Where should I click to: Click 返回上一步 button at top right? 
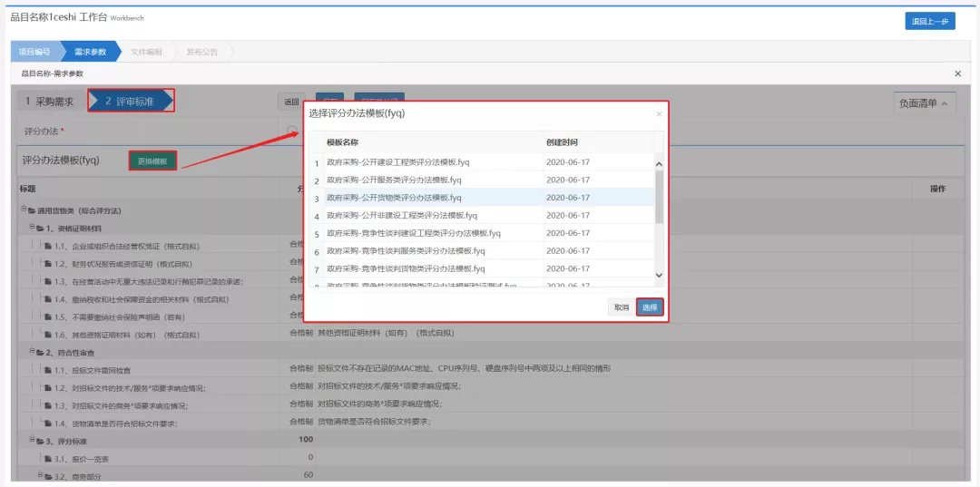(929, 21)
